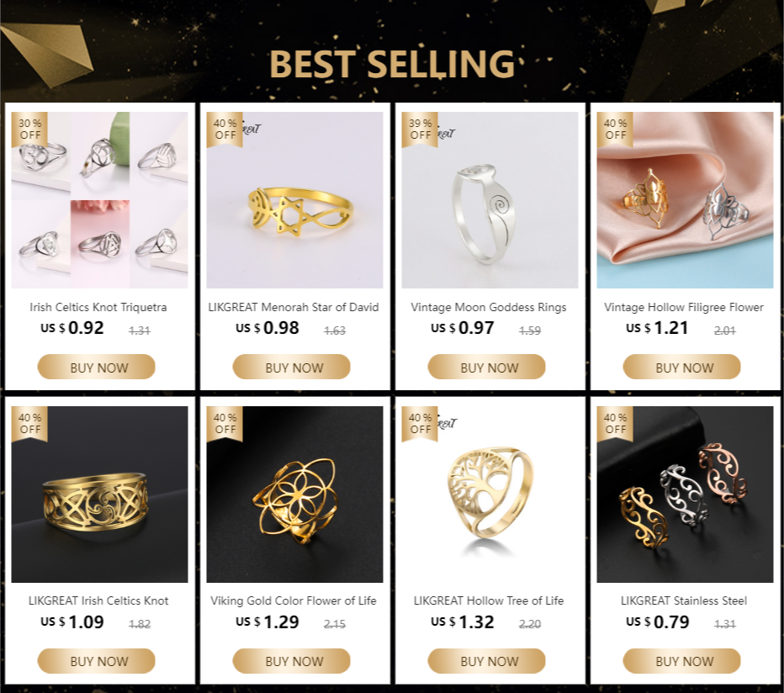Open the three-color Stainless Steel rings image
This screenshot has width=784, height=693.
685,494
